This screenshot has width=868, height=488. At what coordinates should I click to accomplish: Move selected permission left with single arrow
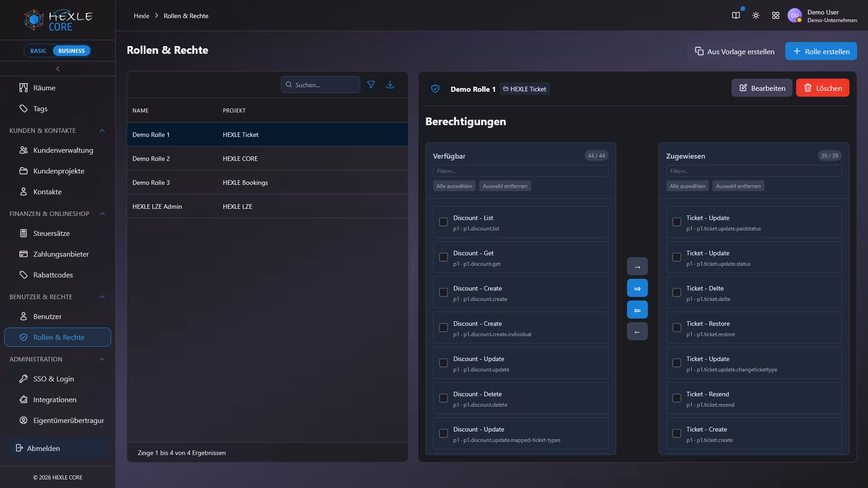click(637, 332)
